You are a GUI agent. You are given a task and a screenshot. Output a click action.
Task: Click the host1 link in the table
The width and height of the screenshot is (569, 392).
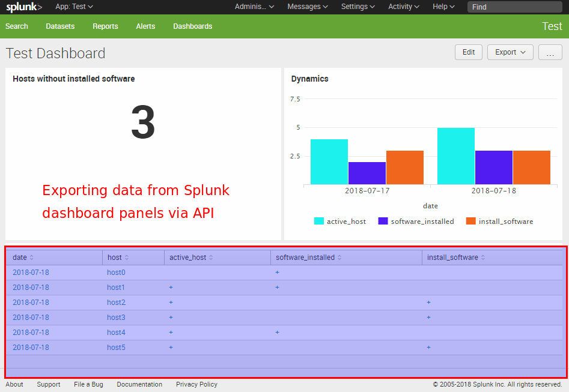pyautogui.click(x=115, y=287)
